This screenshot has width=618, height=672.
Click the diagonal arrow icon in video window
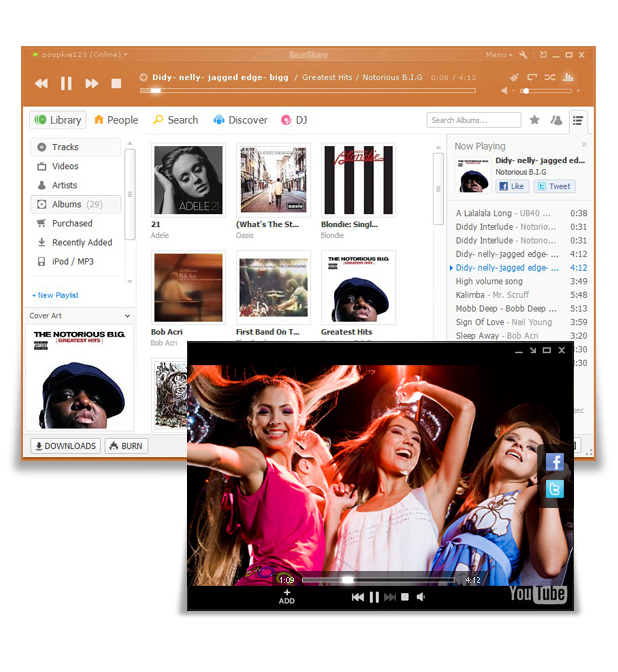pos(533,351)
